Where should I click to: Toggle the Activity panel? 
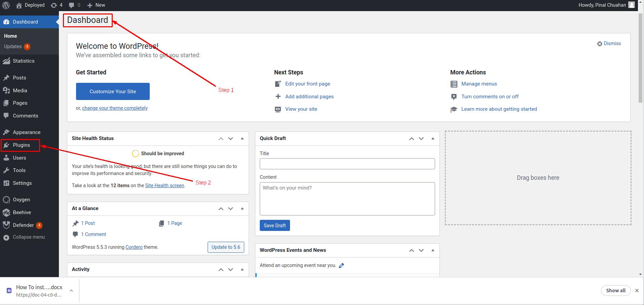(242, 269)
